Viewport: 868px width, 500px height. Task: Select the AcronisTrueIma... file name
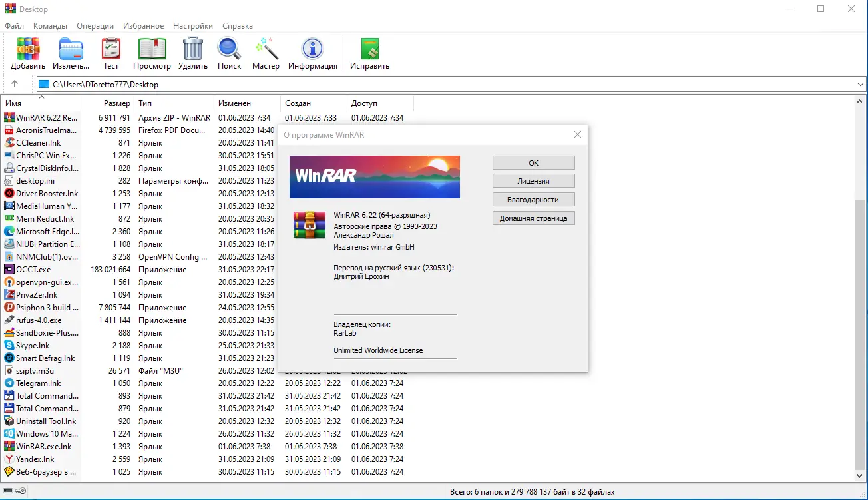[x=47, y=130]
